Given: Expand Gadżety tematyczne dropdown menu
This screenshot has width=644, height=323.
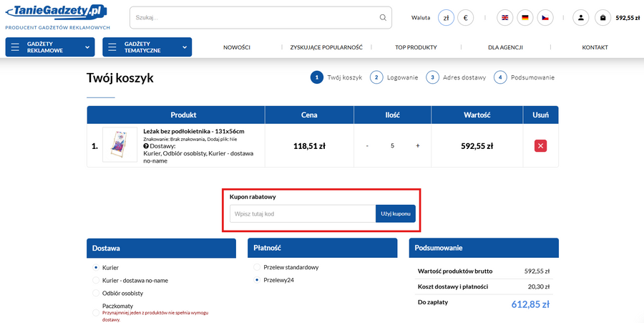Looking at the screenshot, I should tap(147, 47).
